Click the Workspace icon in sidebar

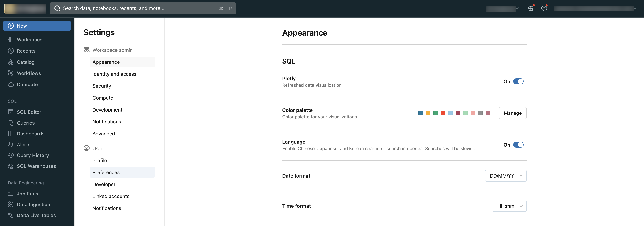pyautogui.click(x=11, y=40)
